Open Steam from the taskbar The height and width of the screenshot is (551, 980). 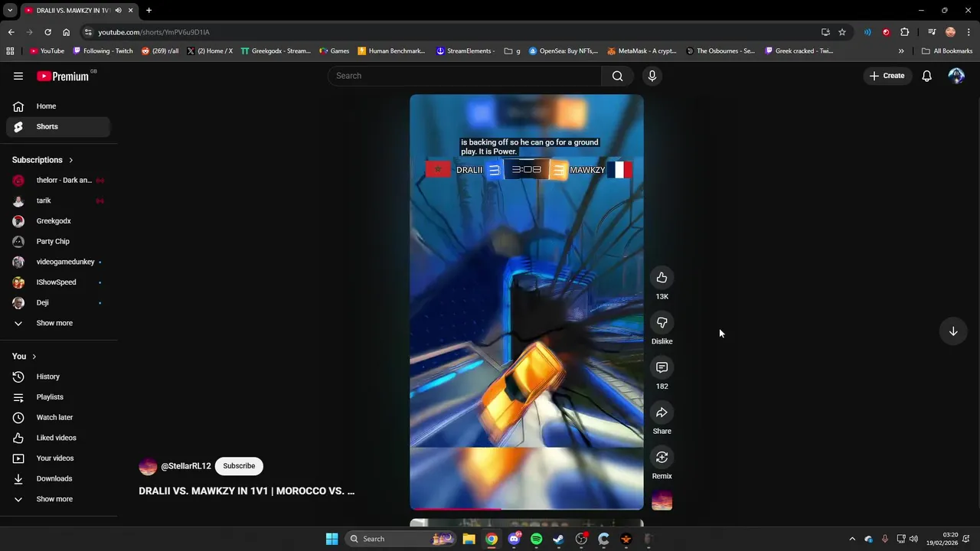point(558,539)
